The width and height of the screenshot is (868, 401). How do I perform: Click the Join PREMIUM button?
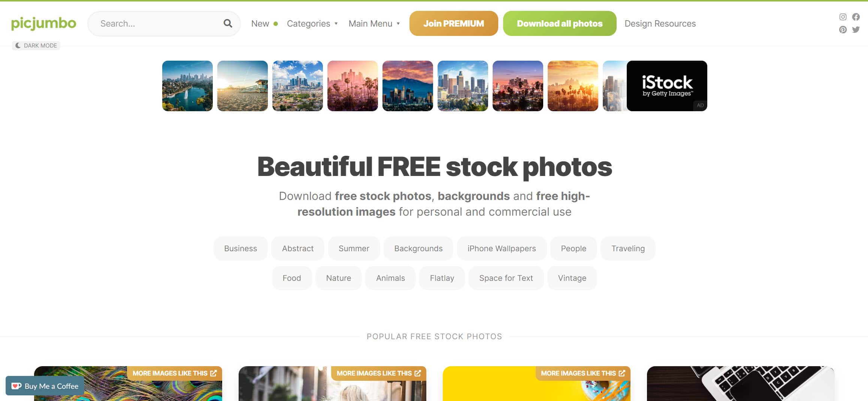pyautogui.click(x=454, y=24)
